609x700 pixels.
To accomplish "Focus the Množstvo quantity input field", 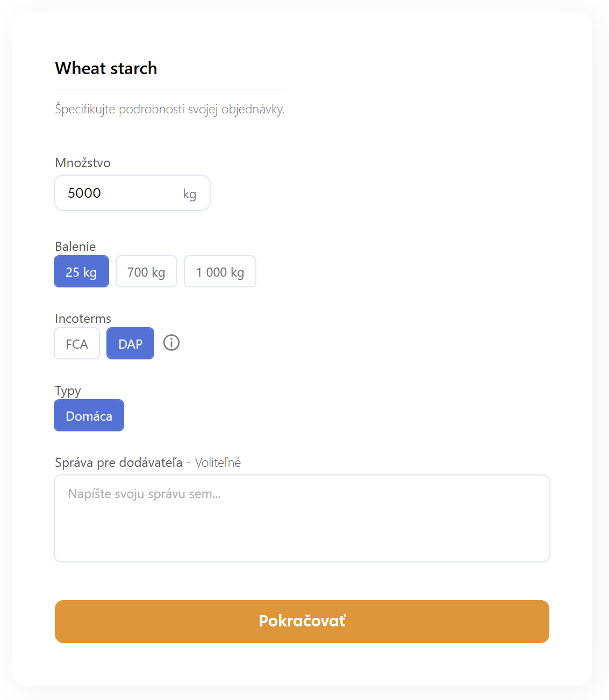I will tap(118, 193).
